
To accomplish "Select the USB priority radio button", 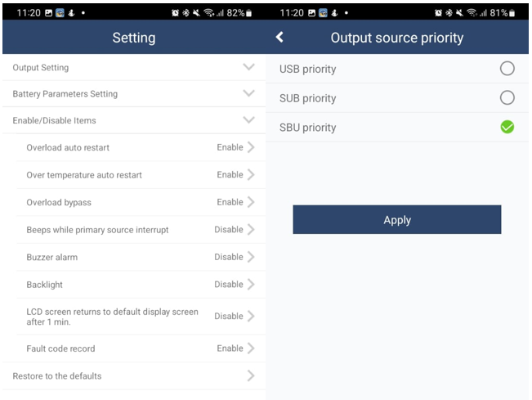I will coord(507,69).
